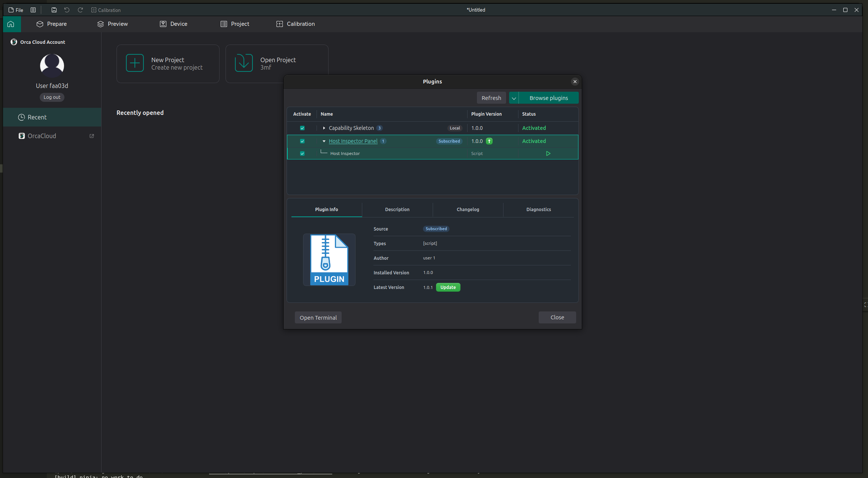Select the Plugin Info tab

click(327, 210)
